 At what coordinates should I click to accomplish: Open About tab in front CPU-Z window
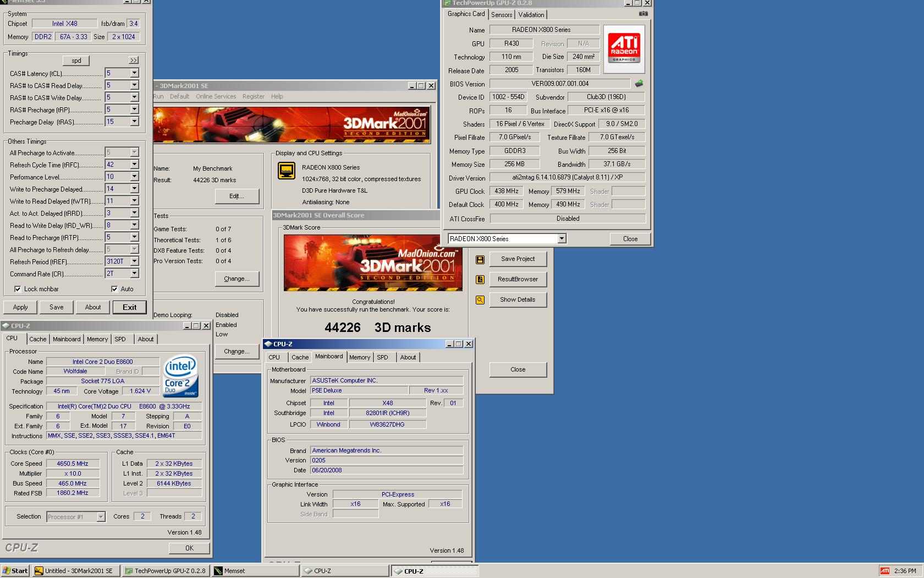coord(408,357)
